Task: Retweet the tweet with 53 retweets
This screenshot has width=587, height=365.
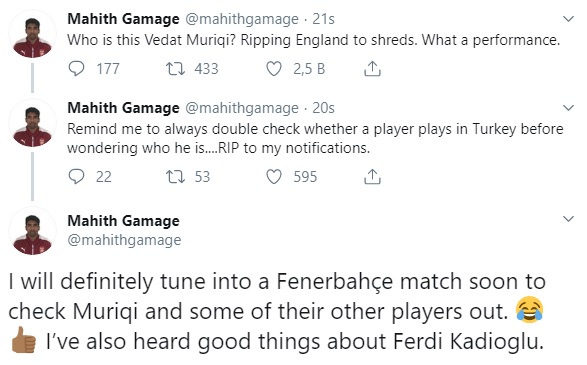Action: [x=175, y=177]
